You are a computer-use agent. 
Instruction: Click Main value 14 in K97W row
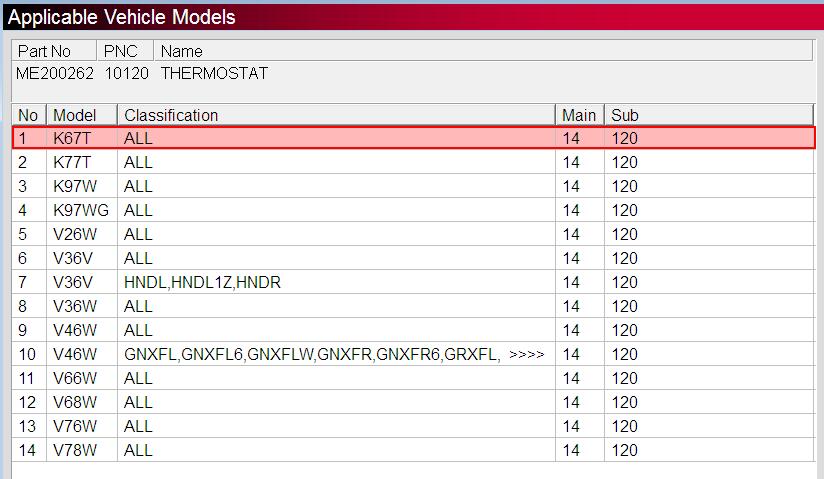pyautogui.click(x=571, y=186)
